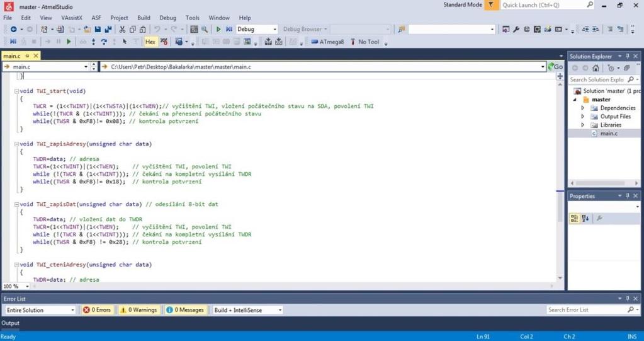The width and height of the screenshot is (644, 341).
Task: Click the Save (floppy disk) icon
Action: 98,29
